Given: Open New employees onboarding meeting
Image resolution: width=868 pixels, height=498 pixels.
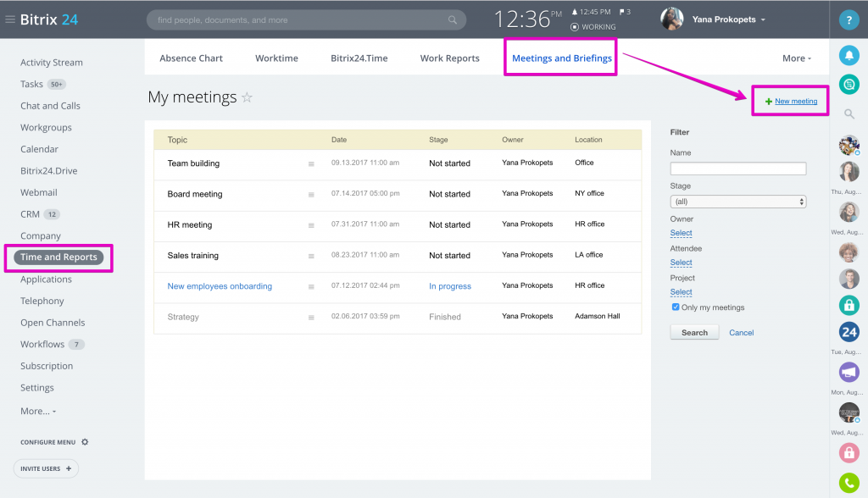Looking at the screenshot, I should tap(220, 286).
